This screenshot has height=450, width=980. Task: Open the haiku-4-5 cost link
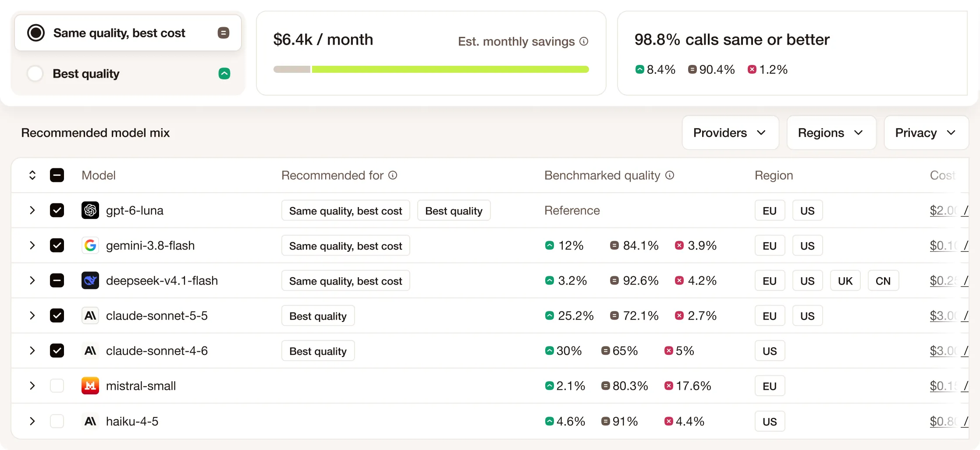(949, 421)
